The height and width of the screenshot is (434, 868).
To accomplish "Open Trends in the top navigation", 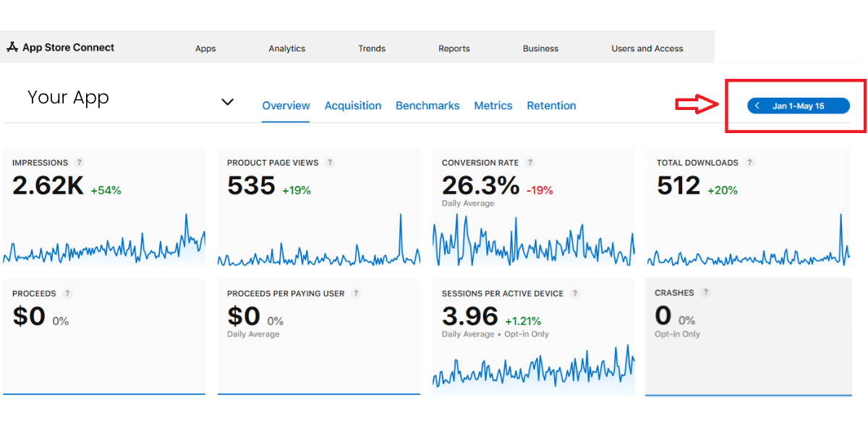I will pyautogui.click(x=372, y=48).
